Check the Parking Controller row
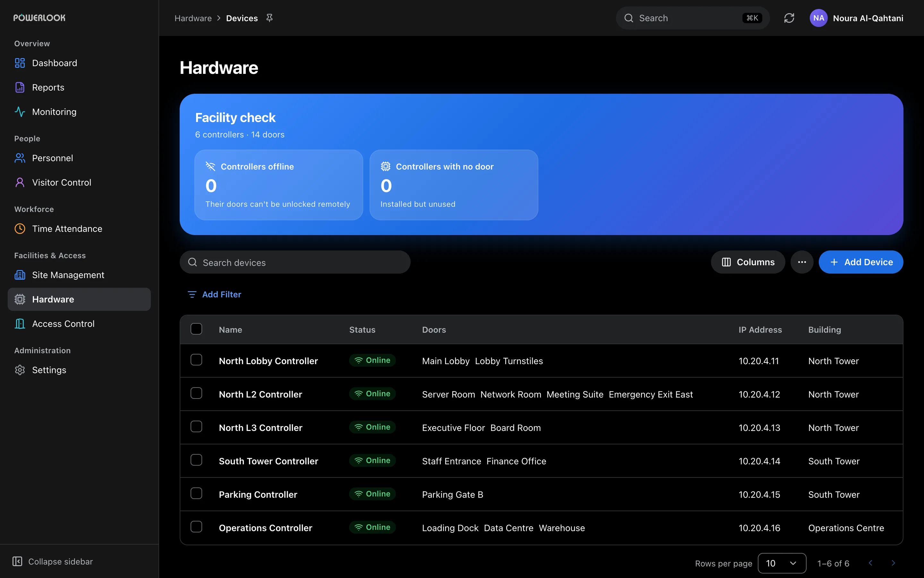The height and width of the screenshot is (578, 924). (x=196, y=494)
